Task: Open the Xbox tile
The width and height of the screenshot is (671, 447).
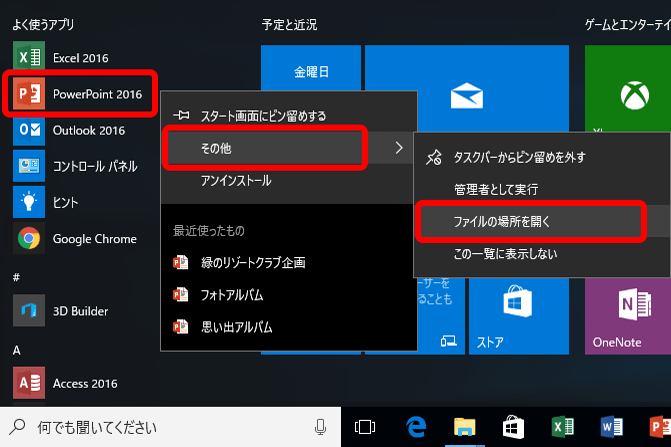Action: 628,89
